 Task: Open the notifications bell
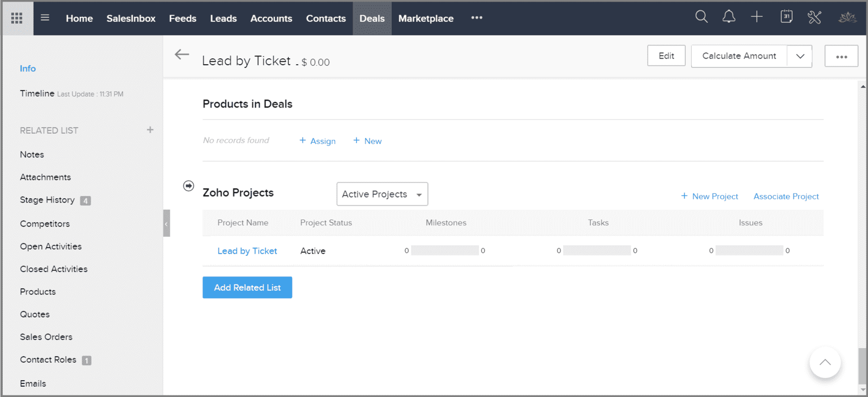point(729,17)
